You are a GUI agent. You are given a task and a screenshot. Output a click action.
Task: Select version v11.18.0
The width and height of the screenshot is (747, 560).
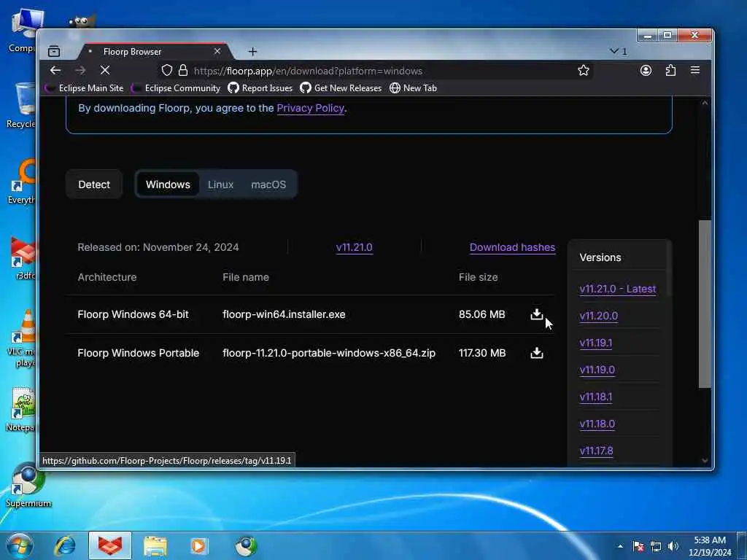pos(597,424)
